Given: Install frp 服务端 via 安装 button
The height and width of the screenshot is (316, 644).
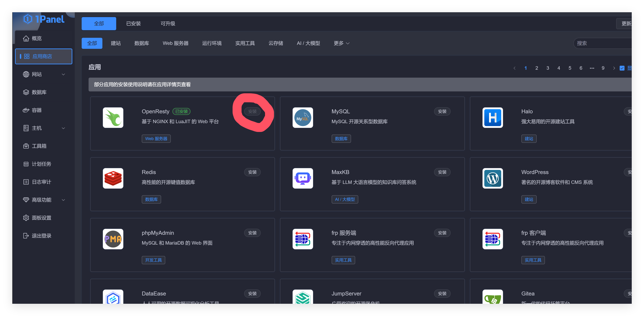Looking at the screenshot, I should 442,233.
